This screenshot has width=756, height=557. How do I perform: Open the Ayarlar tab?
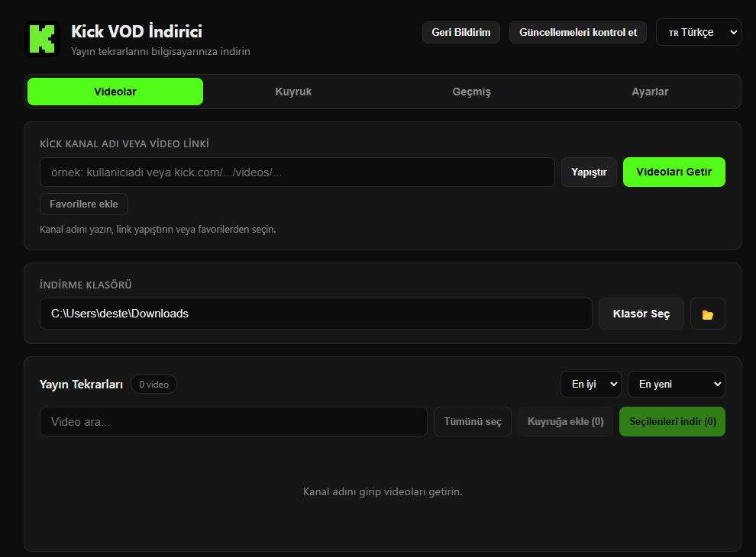point(650,92)
